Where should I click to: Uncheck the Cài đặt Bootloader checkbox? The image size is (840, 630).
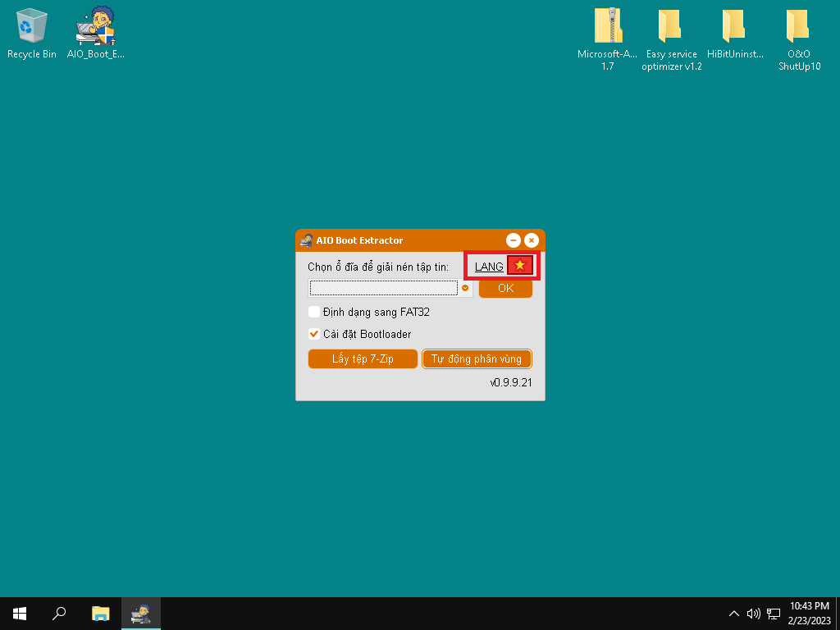(x=314, y=334)
